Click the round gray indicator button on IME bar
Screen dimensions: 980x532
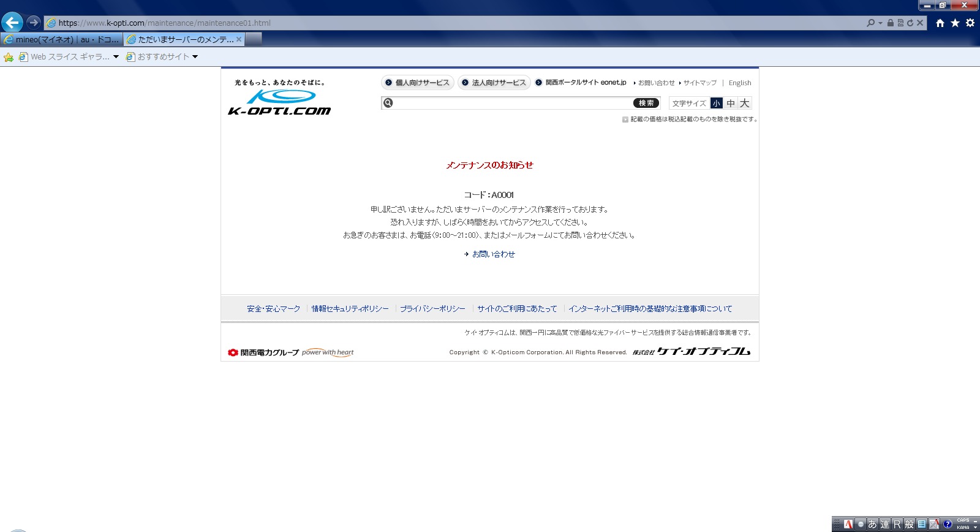tap(861, 524)
